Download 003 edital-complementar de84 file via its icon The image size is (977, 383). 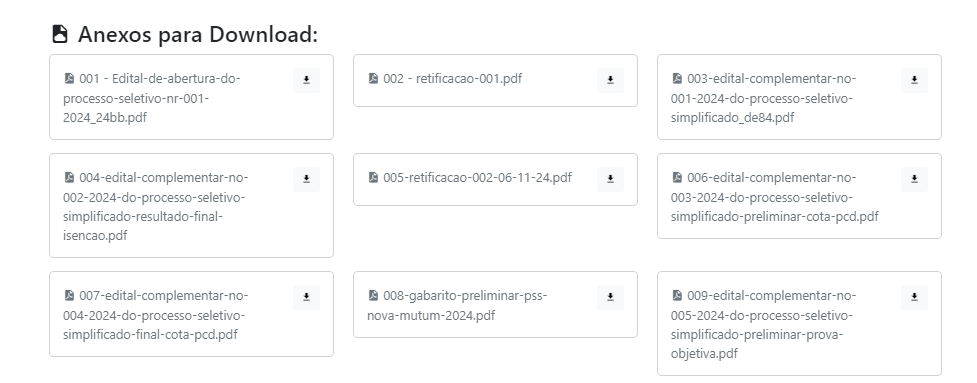point(914,80)
